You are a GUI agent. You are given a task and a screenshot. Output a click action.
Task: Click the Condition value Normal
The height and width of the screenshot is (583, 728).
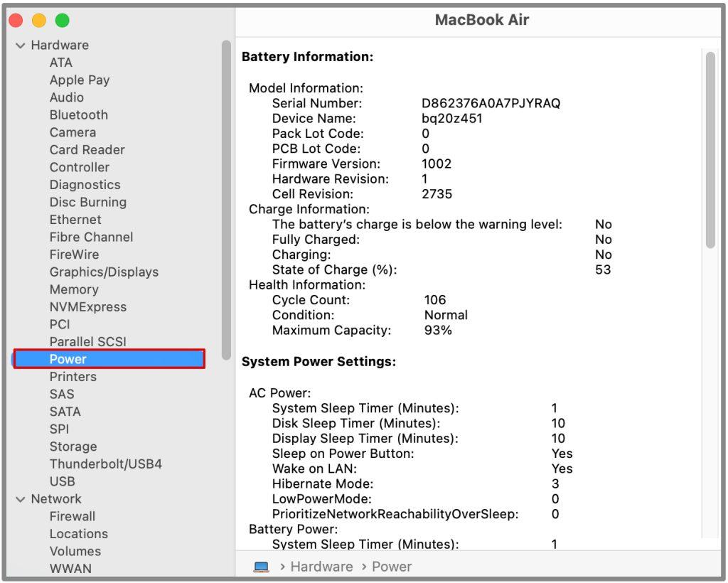pyautogui.click(x=446, y=315)
